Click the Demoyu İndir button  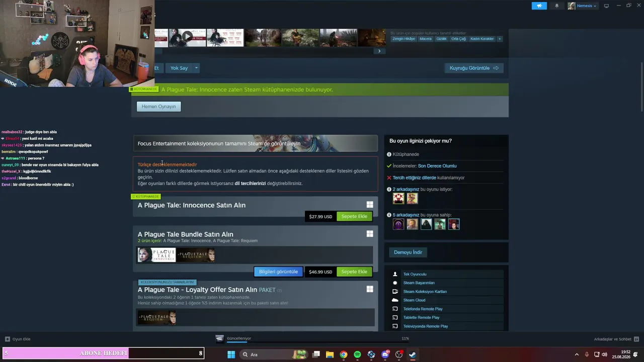point(408,252)
